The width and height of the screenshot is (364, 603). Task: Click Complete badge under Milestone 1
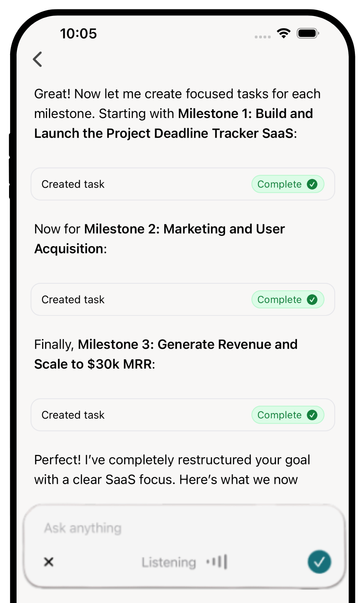288,184
